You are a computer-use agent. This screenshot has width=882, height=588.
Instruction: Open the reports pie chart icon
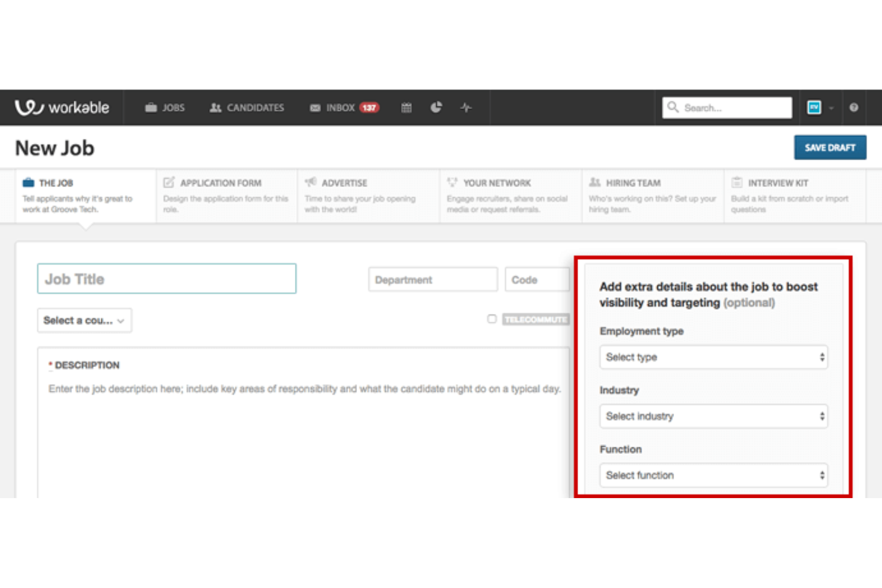(x=436, y=107)
